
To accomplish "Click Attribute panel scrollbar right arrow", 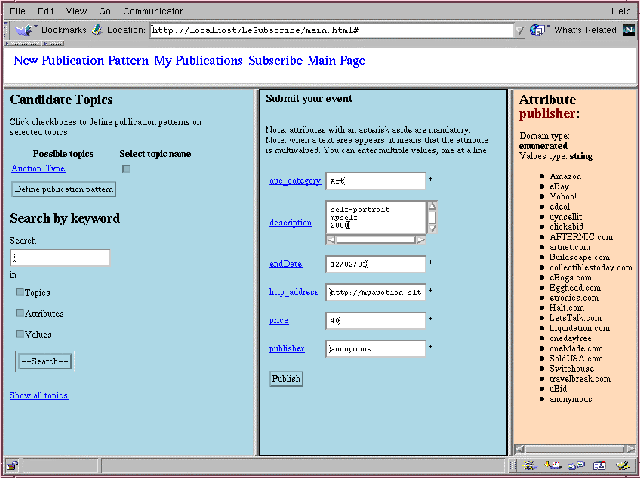I will pos(631,449).
